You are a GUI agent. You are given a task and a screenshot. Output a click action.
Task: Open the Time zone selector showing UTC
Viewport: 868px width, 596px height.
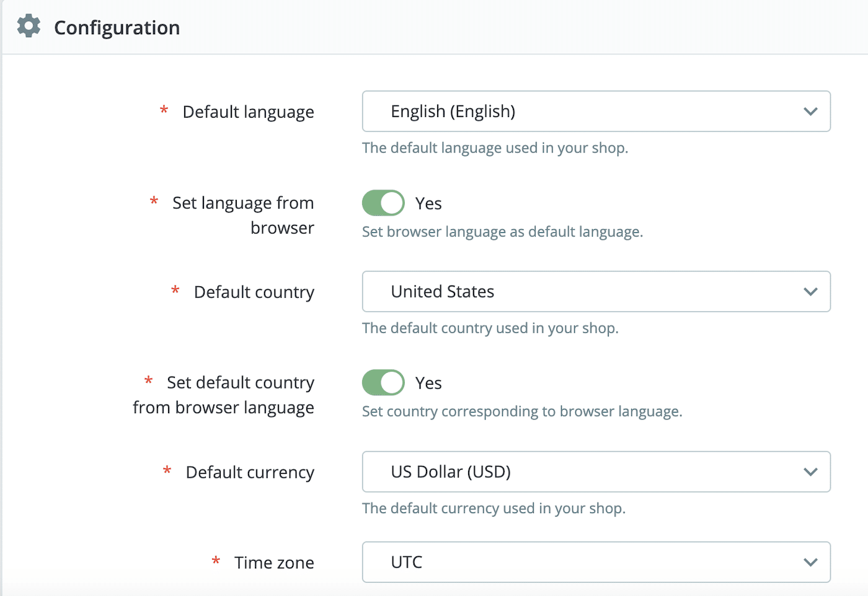click(x=595, y=562)
